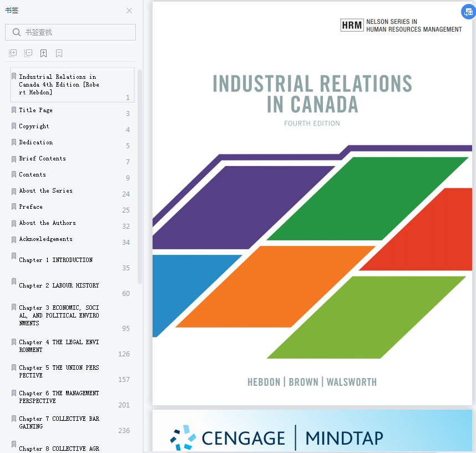Delete bookmark icon in toolbar
Image resolution: width=476 pixels, height=453 pixels.
tap(59, 53)
